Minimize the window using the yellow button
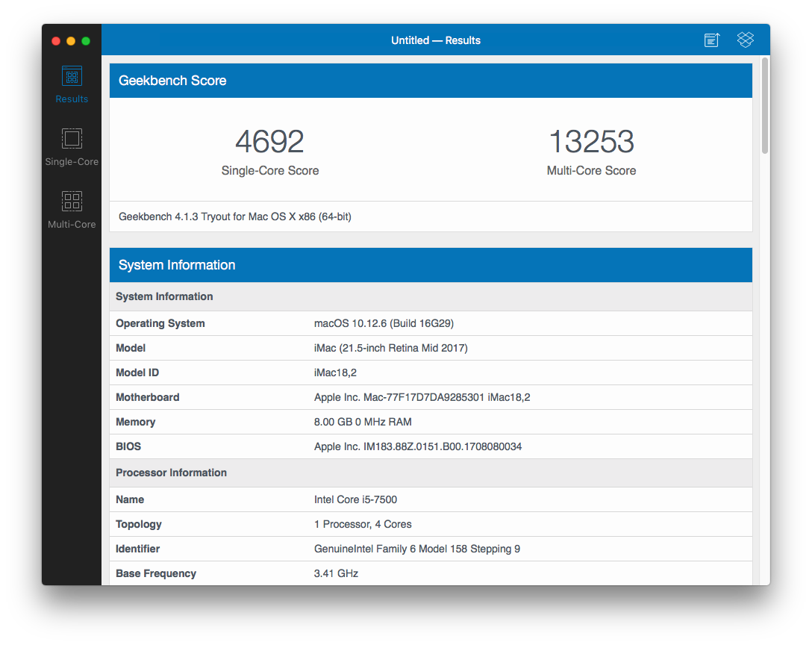Viewport: 812px width, 645px height. pyautogui.click(x=71, y=41)
